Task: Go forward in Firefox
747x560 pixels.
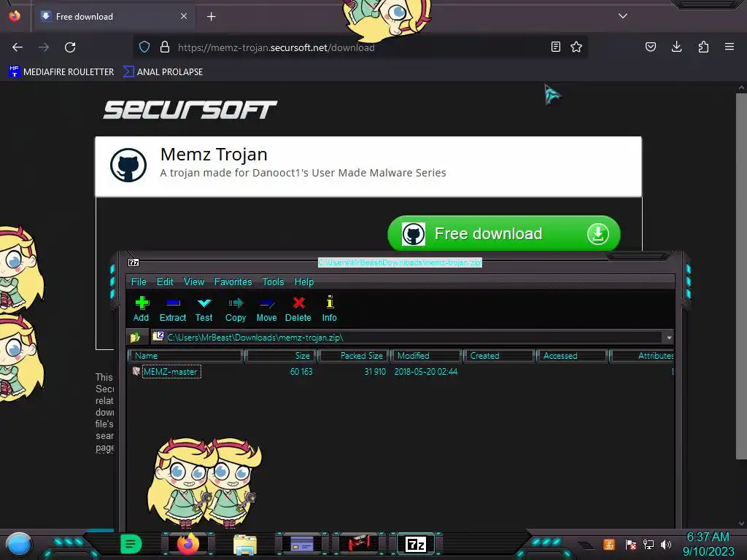Action: tap(44, 47)
